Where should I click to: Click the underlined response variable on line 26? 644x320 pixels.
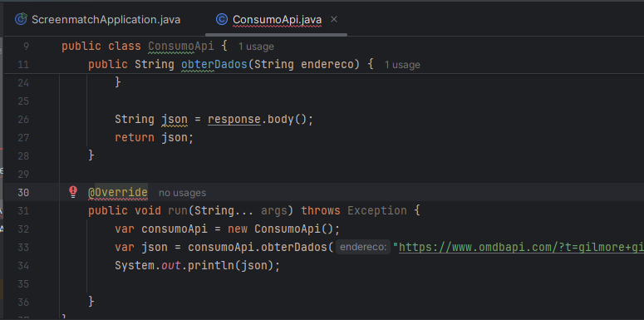click(234, 119)
